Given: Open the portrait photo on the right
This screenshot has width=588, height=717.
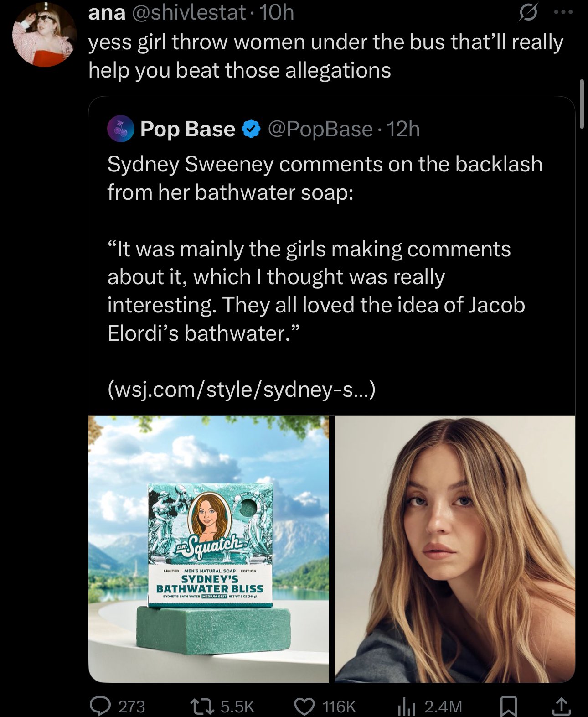Looking at the screenshot, I should point(455,549).
